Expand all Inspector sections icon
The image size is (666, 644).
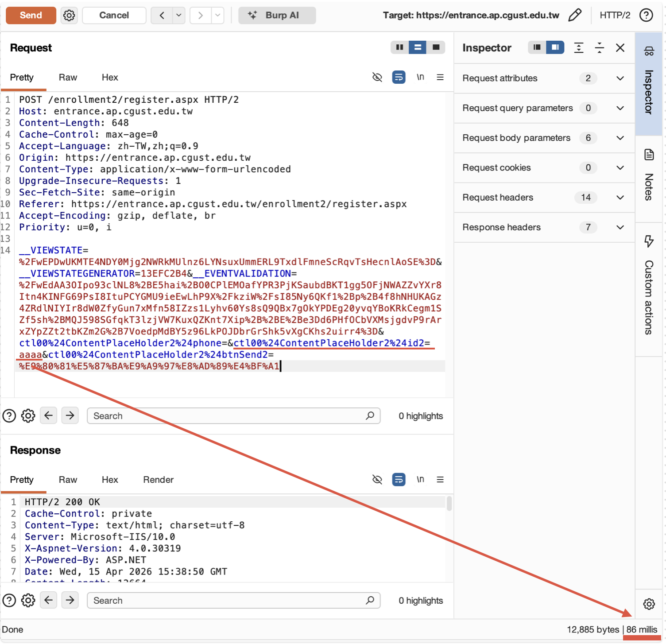pos(578,48)
